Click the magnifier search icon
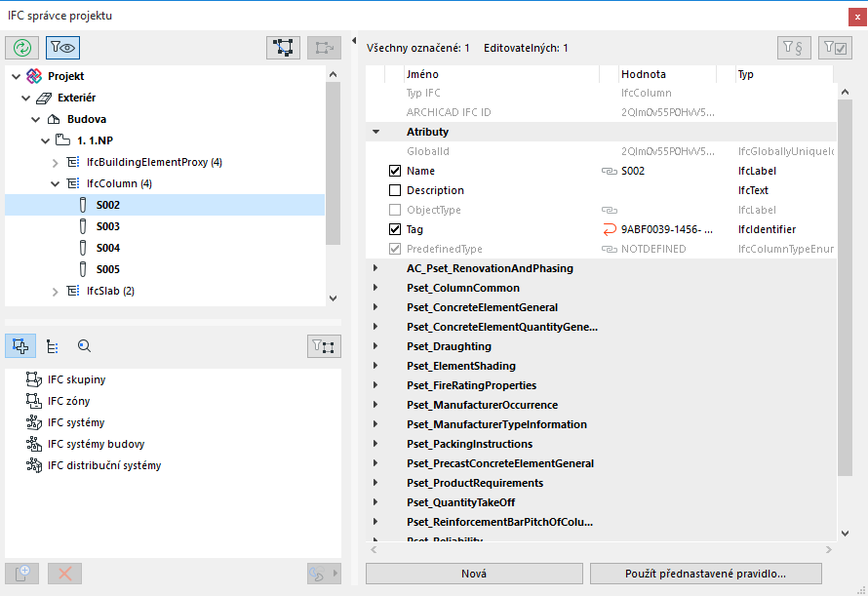Viewport: 868px width, 596px height. click(84, 345)
